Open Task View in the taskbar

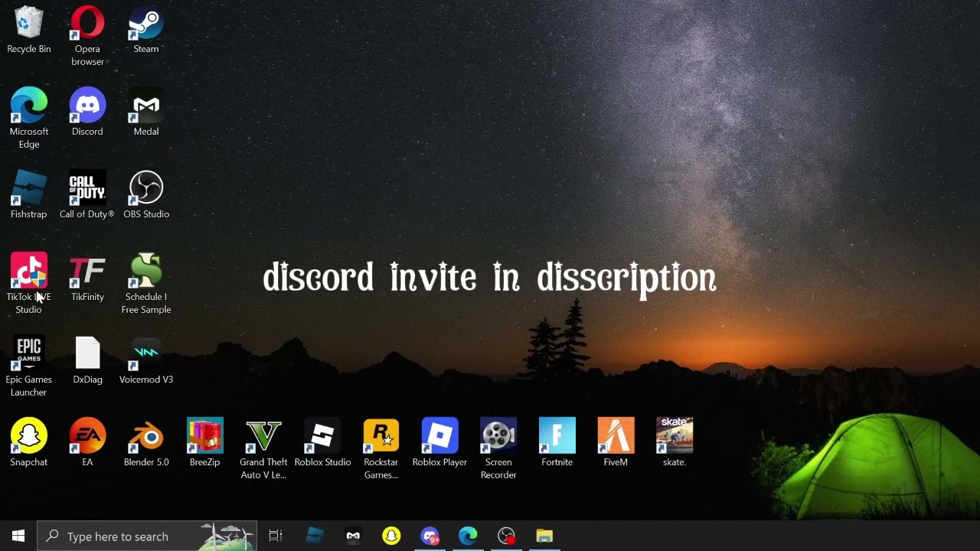pos(276,536)
